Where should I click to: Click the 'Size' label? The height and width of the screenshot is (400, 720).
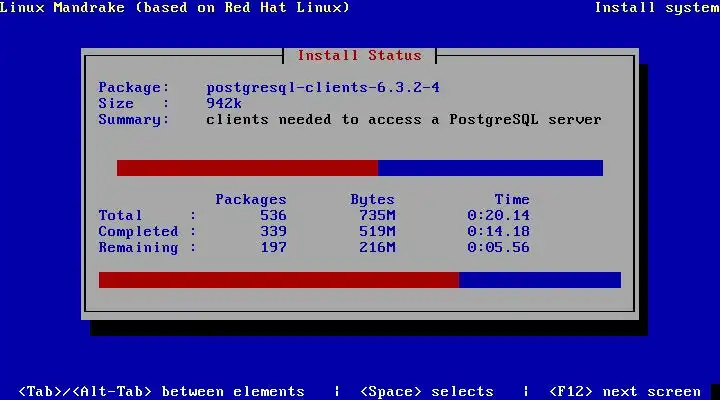coord(116,103)
